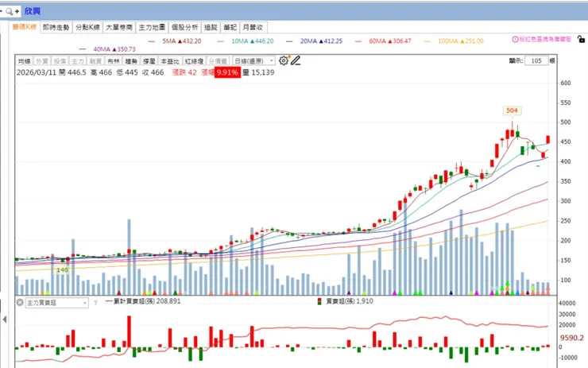The height and width of the screenshot is (368, 588).
Task: Open the 筆記 tab
Action: tap(230, 27)
